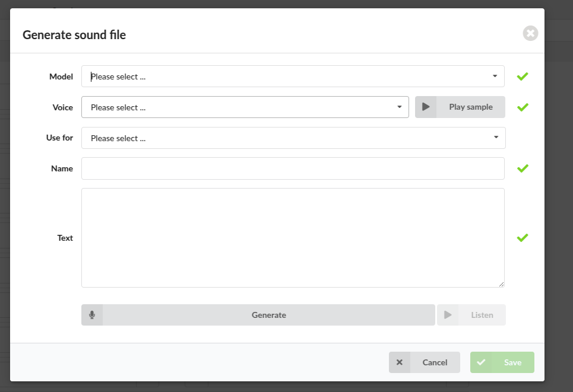Save the sound file
Screen dimensions: 573x392
[x=502, y=362]
